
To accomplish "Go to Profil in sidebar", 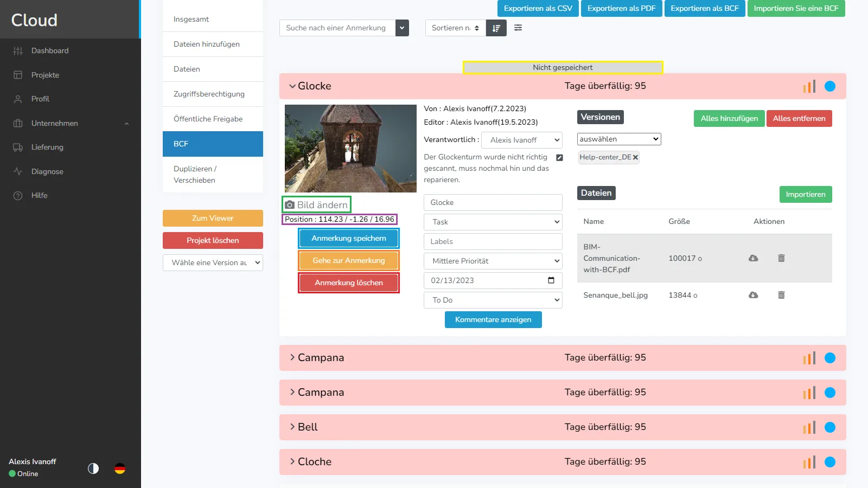I will tap(40, 99).
